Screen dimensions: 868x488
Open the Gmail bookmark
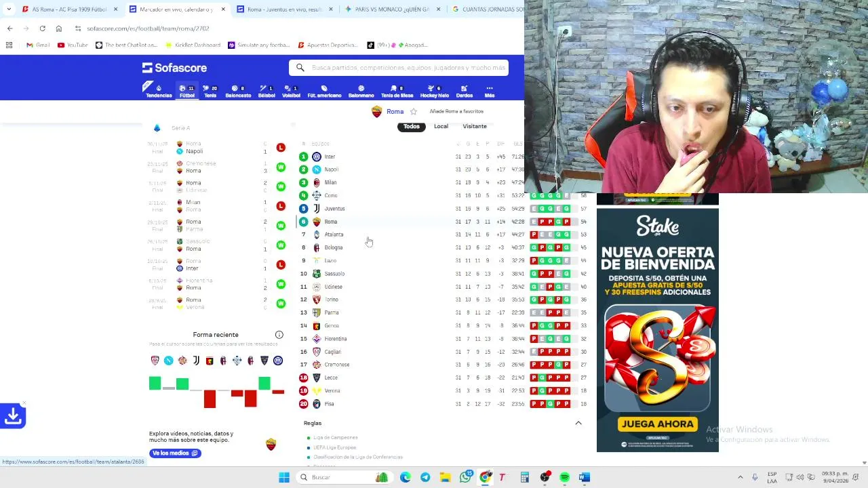pyautogui.click(x=38, y=45)
